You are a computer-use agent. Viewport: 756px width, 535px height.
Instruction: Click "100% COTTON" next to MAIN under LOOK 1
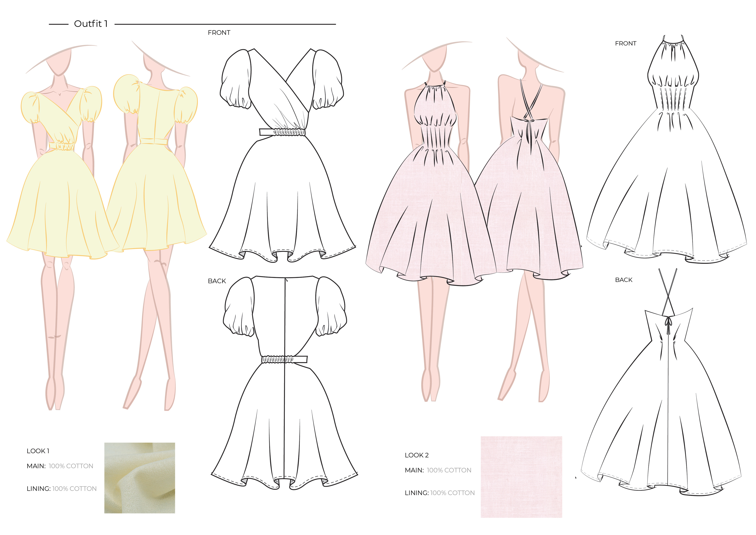(x=71, y=466)
